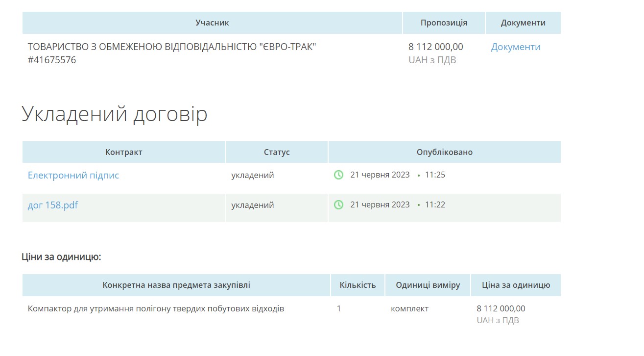Screen dimensions: 644x356
Task: Select the Пропозиція column header
Action: (x=444, y=23)
